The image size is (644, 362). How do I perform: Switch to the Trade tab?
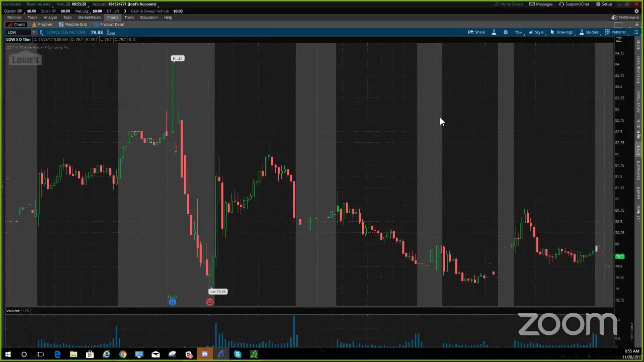coord(32,17)
